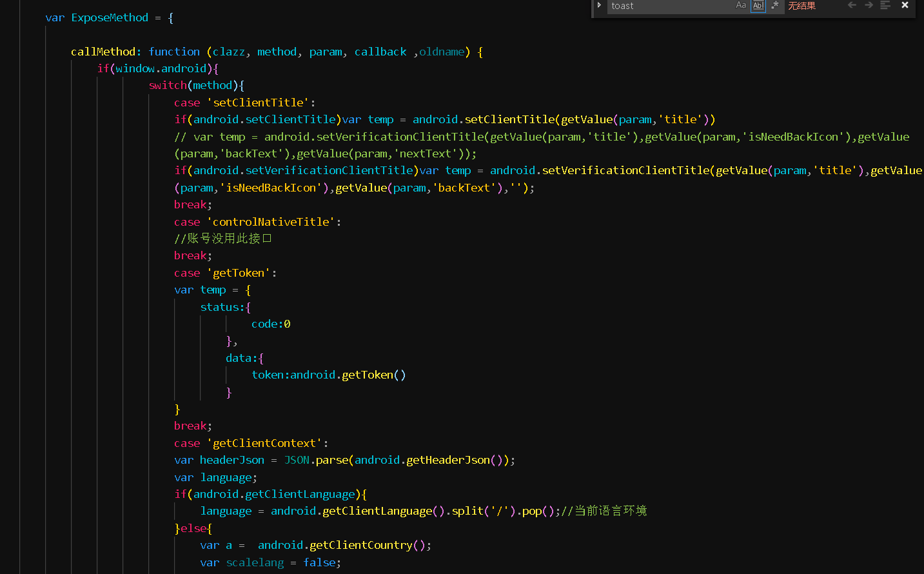Click 'JSON.parse' in the headerJson line
The height and width of the screenshot is (574, 924).
316,460
